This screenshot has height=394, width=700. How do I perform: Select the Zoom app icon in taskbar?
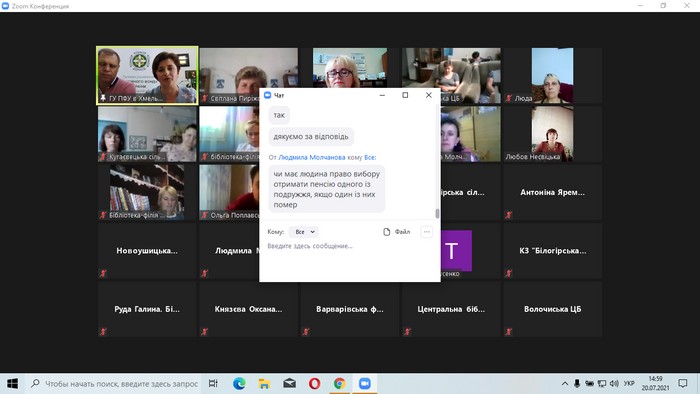pos(365,383)
